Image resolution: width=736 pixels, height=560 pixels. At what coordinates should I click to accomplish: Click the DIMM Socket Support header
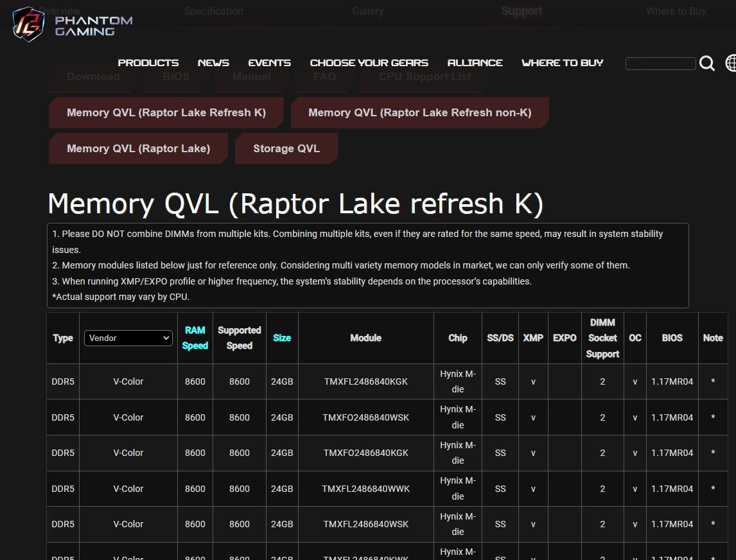coord(602,338)
